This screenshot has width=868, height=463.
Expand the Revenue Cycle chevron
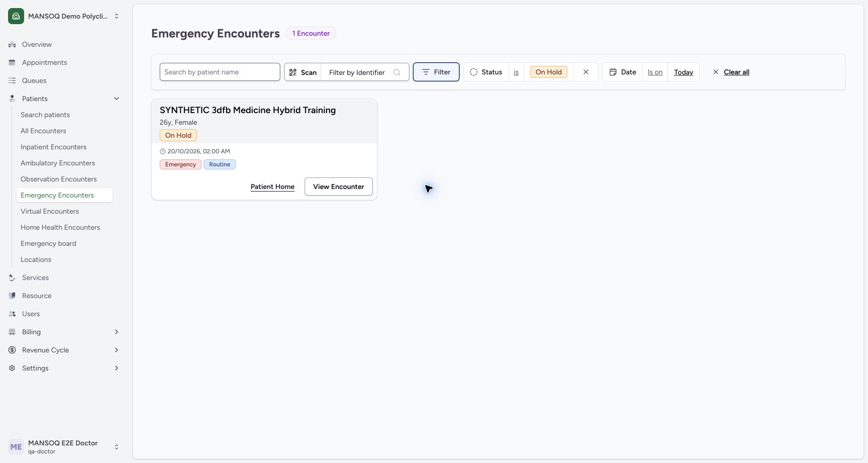pos(117,350)
